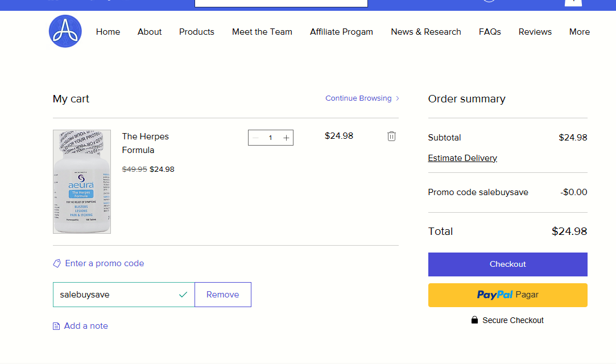This screenshot has height=364, width=616.
Task: Toggle the Enter a promo code section
Action: 105,263
